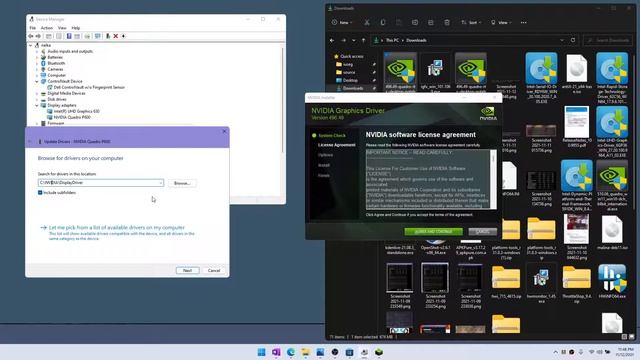This screenshot has width=640, height=360.
Task: Open File menu in Device Manager
Action: pos(33,28)
